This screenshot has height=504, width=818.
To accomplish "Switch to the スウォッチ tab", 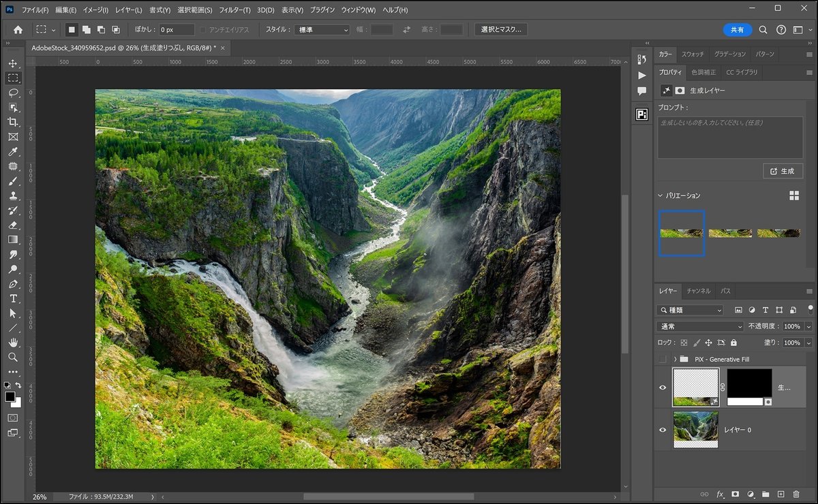I will (693, 54).
